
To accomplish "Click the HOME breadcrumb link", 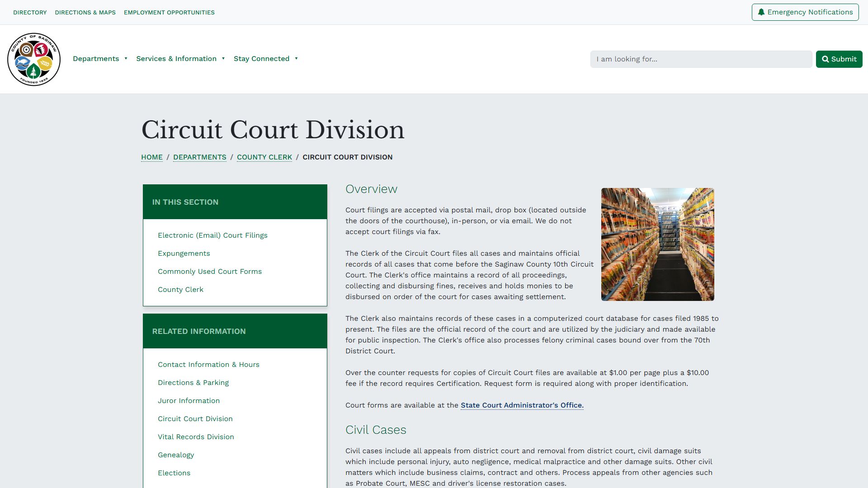I will pyautogui.click(x=151, y=157).
